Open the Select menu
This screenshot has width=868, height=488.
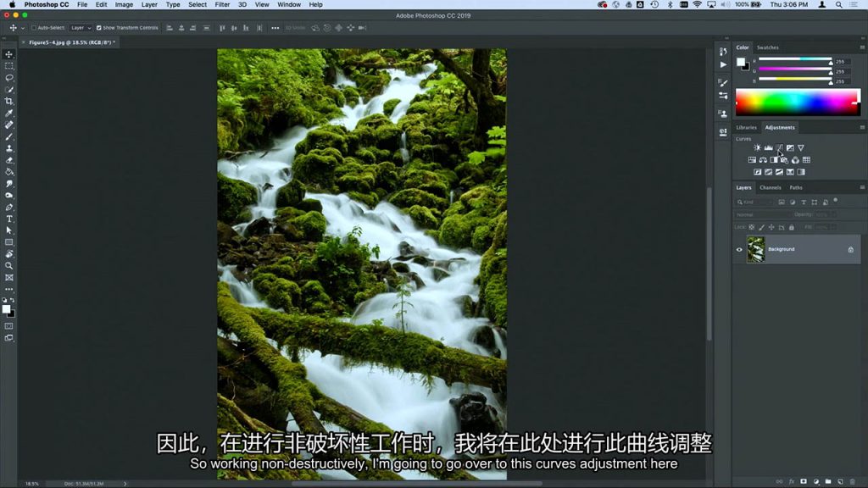197,4
